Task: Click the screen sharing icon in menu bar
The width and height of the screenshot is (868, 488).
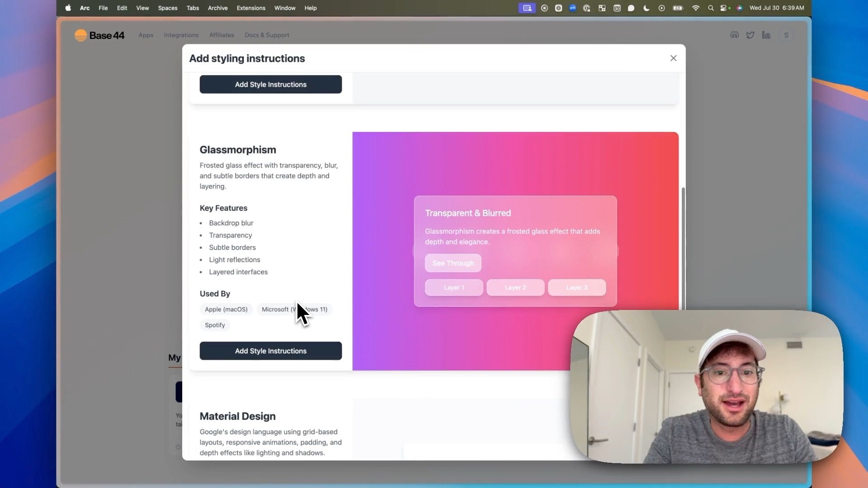Action: click(527, 8)
